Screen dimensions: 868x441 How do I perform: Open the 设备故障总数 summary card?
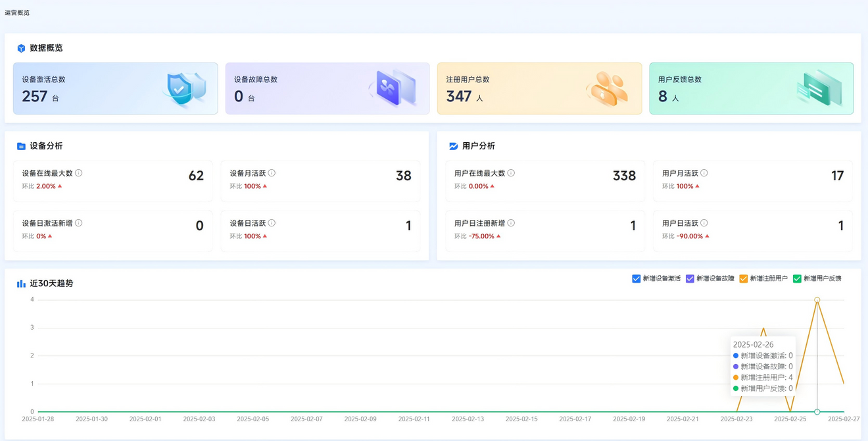pyautogui.click(x=327, y=89)
